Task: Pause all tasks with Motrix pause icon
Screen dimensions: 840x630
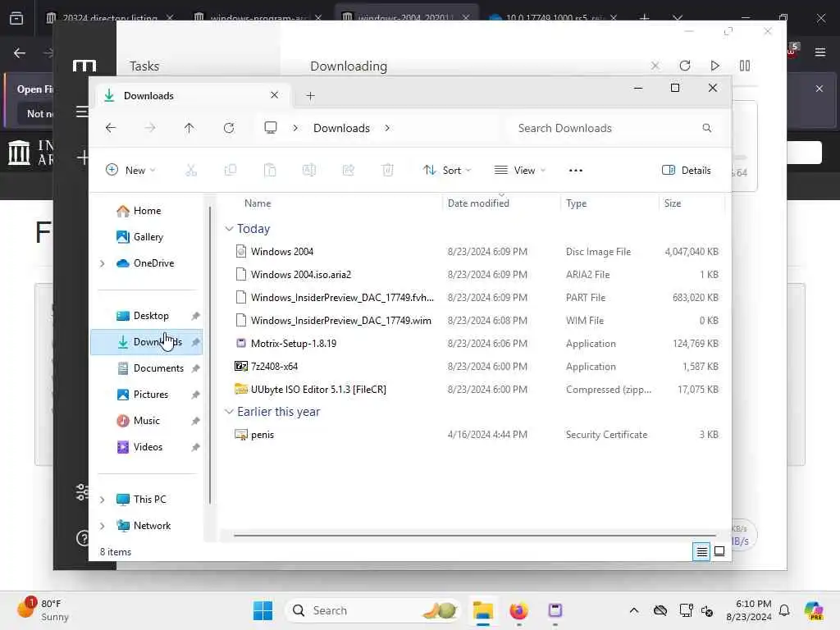Action: 745,66
